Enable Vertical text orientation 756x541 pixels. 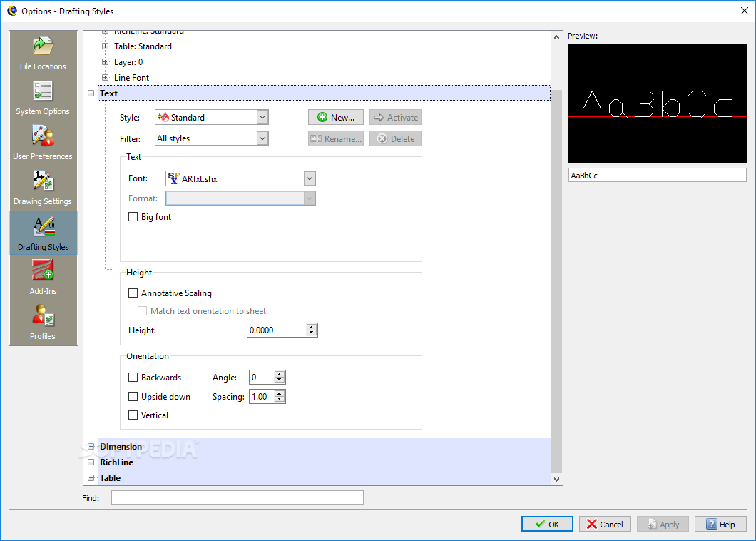tap(133, 415)
